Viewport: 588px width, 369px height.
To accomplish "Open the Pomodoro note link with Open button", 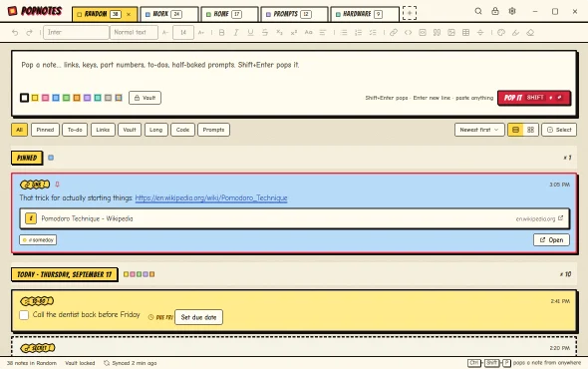I will pos(551,240).
